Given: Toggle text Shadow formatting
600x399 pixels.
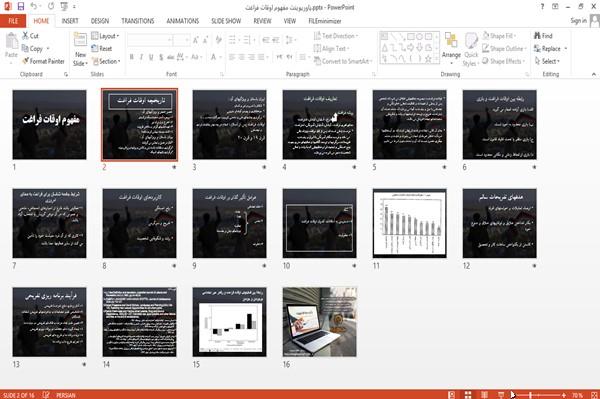Looking at the screenshot, I should click(x=161, y=57).
